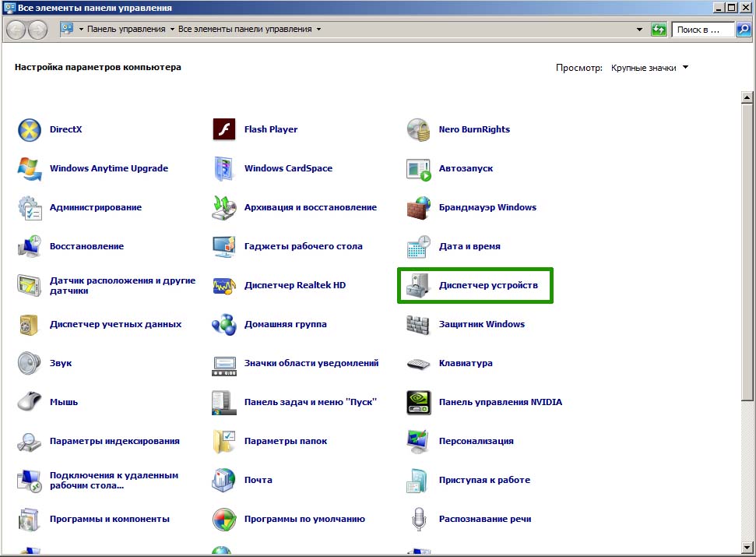
Task: Click the Параметры папок icon
Action: (224, 442)
